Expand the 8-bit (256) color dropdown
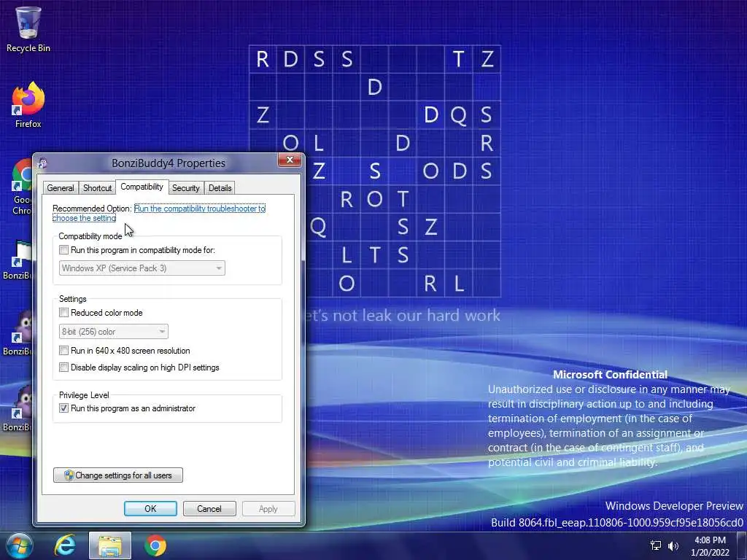The width and height of the screenshot is (747, 560). (113, 332)
